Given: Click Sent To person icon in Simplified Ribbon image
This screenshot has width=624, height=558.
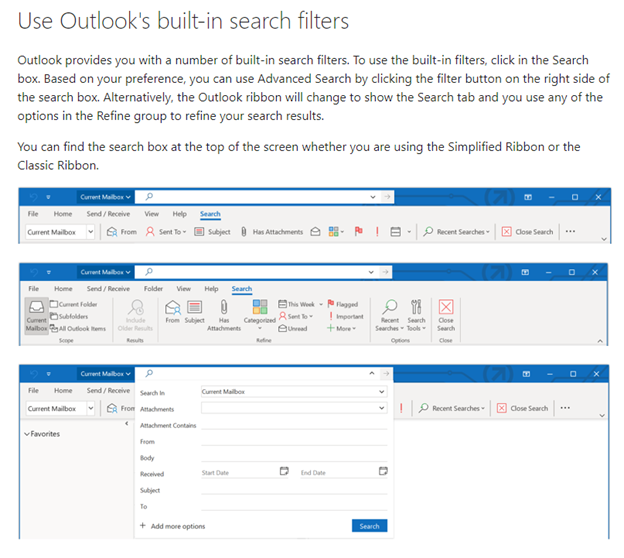Looking at the screenshot, I should click(150, 232).
